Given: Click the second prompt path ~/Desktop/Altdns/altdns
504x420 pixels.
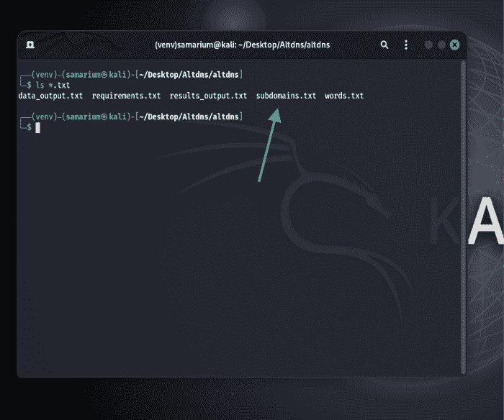Looking at the screenshot, I should pos(189,117).
